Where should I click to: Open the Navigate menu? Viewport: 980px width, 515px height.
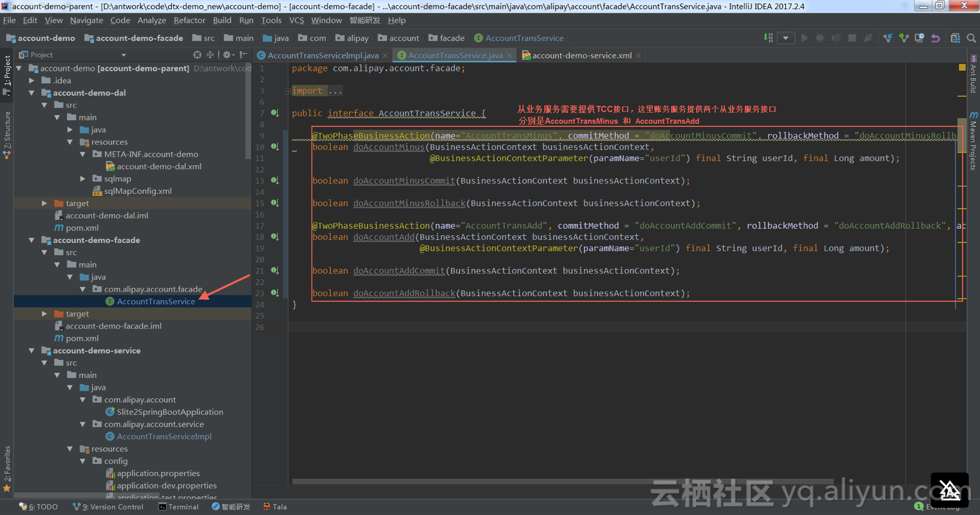click(x=87, y=20)
